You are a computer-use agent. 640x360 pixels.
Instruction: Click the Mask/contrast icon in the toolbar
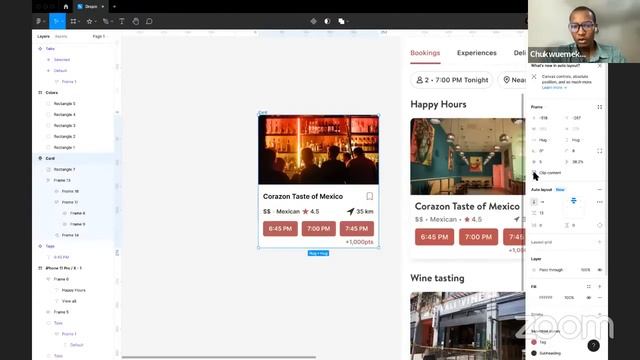327,21
